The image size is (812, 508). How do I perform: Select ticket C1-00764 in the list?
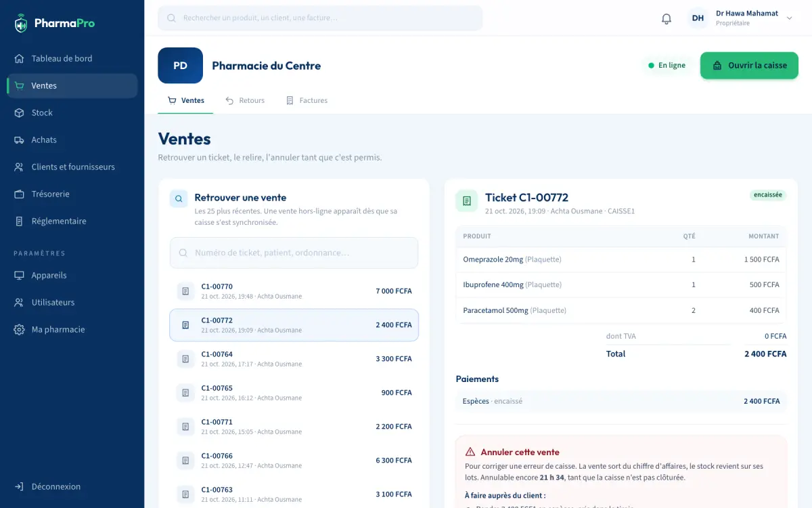pyautogui.click(x=294, y=359)
